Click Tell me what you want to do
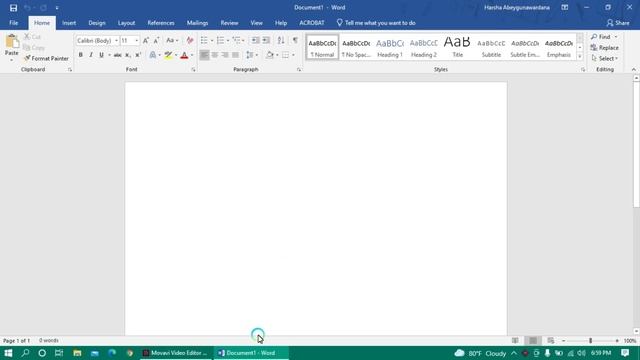This screenshot has width=640, height=360. pyautogui.click(x=376, y=23)
